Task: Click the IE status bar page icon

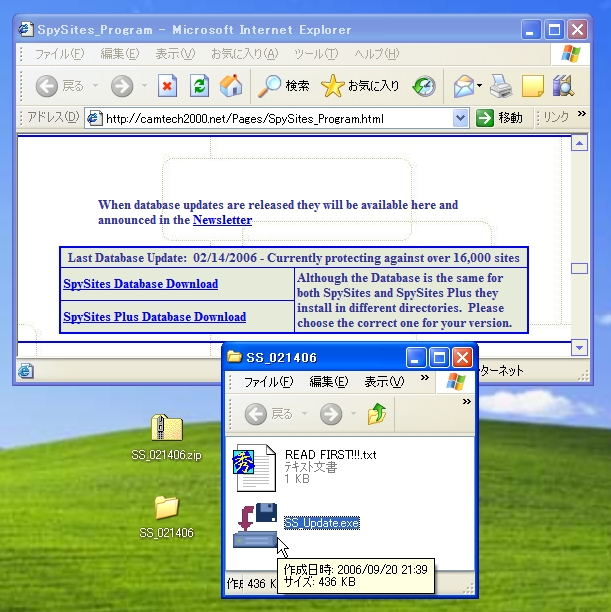Action: coord(26,371)
